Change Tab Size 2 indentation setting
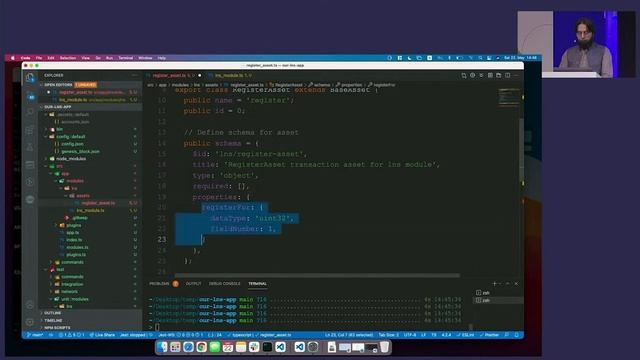640x360 pixels. (389, 335)
